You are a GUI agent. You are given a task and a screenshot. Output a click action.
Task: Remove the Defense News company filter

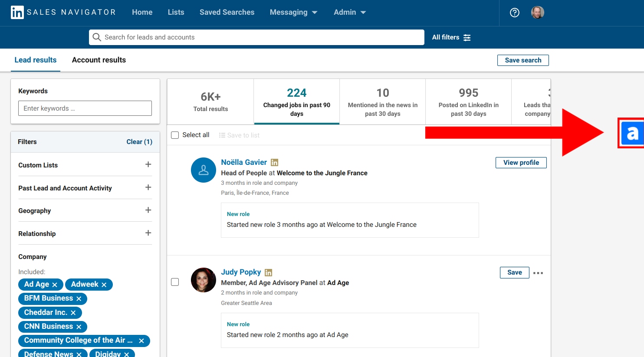coord(79,354)
